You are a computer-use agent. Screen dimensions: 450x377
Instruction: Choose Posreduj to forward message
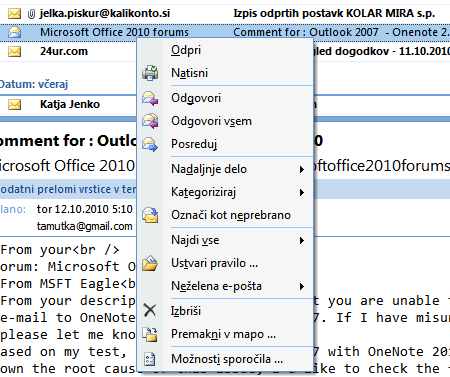point(225,144)
